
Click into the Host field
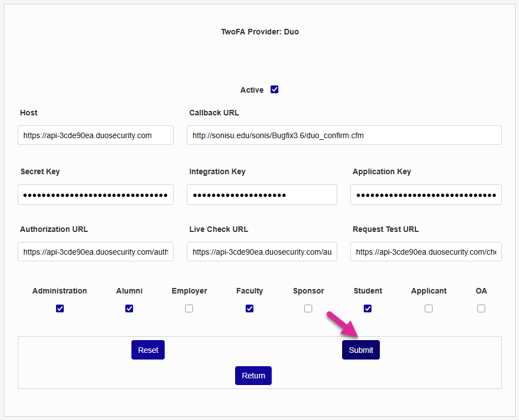click(x=95, y=135)
